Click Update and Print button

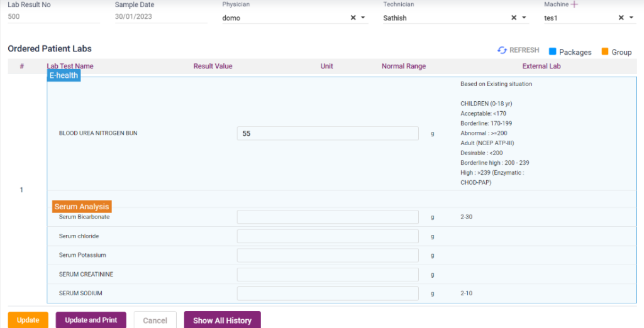tap(91, 320)
